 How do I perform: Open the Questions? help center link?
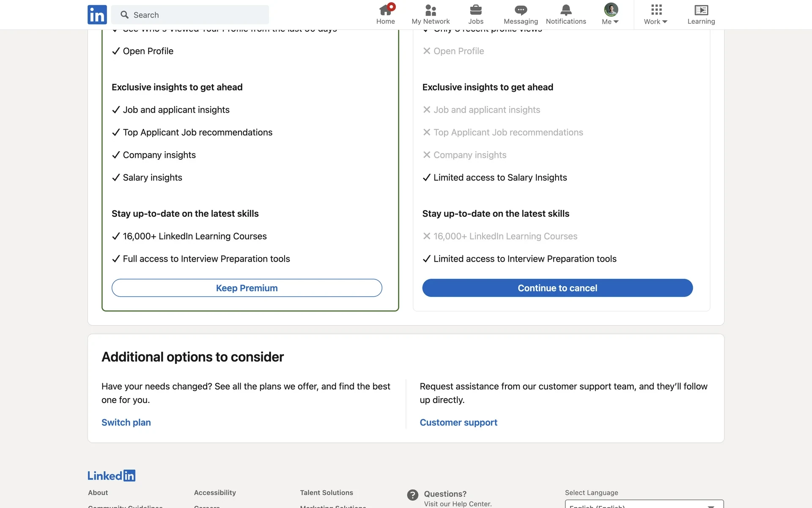445,494
